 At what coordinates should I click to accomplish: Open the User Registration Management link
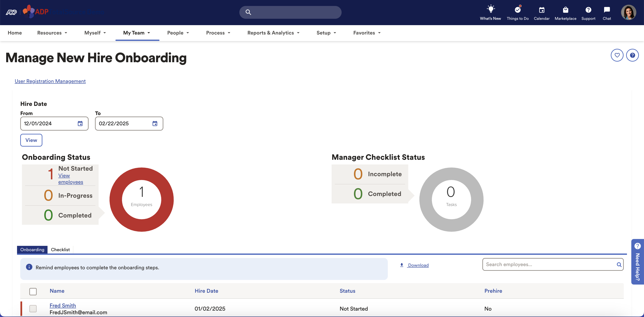tap(50, 81)
